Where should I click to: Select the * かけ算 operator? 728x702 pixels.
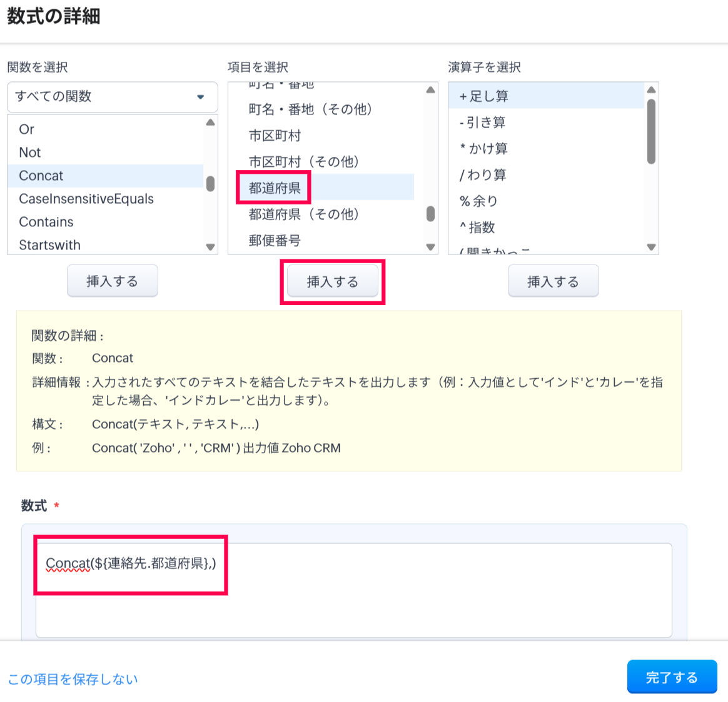[484, 149]
